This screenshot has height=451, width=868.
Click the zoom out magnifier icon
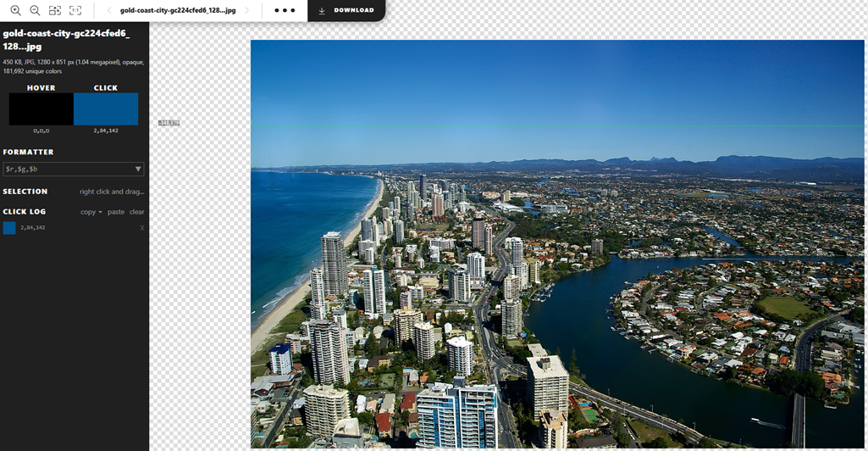click(x=35, y=10)
